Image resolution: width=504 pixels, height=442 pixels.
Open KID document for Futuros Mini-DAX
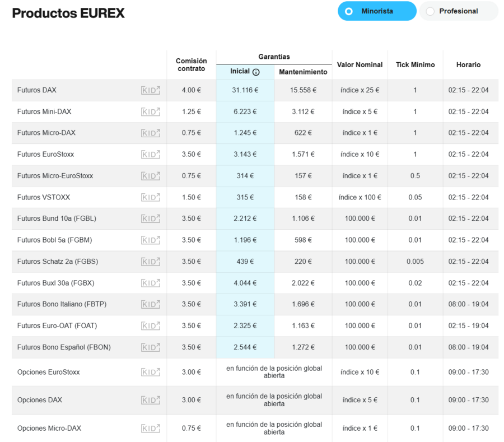(151, 112)
